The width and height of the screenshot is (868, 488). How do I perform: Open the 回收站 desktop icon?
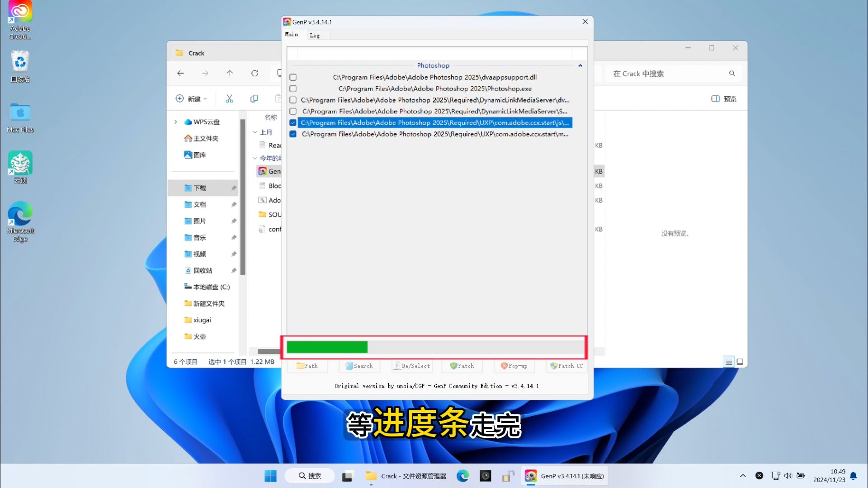click(x=20, y=66)
